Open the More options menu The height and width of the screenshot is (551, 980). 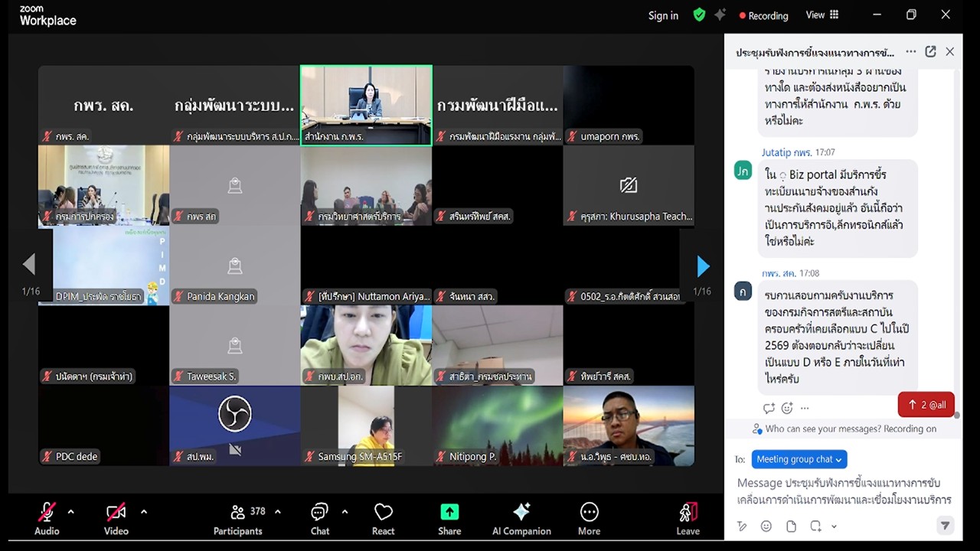tap(589, 519)
